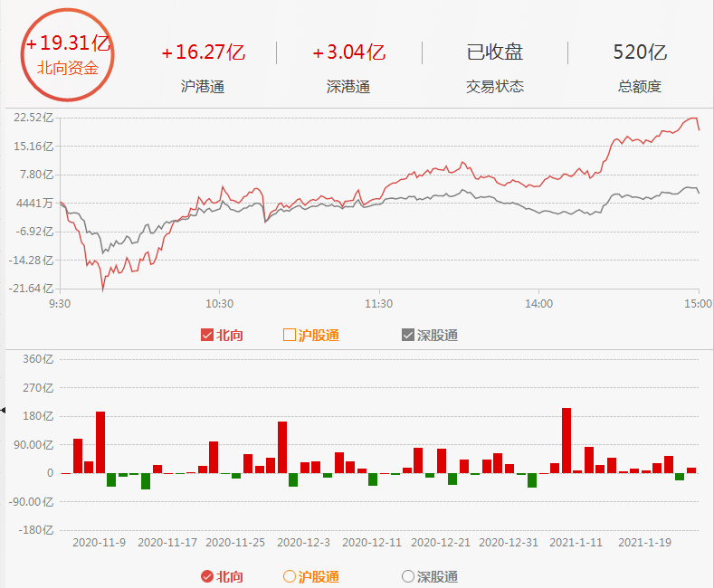Click the -90.00亿 bar chart axis label

tap(32, 502)
